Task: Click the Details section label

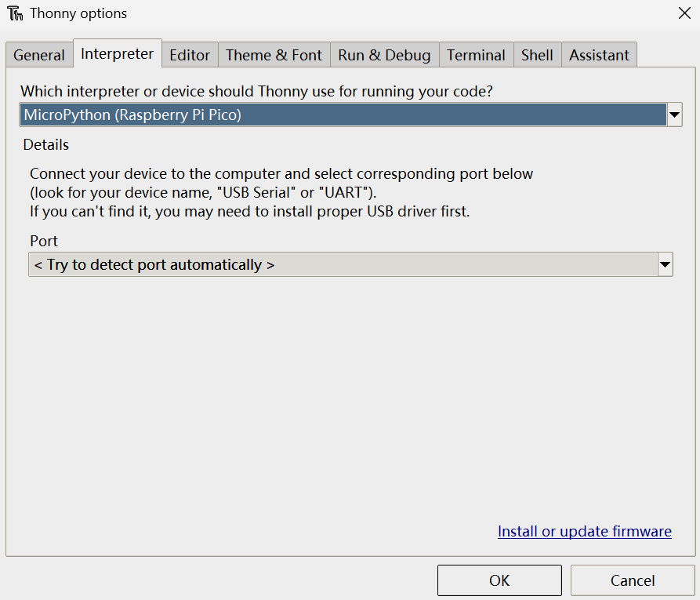Action: [x=46, y=145]
